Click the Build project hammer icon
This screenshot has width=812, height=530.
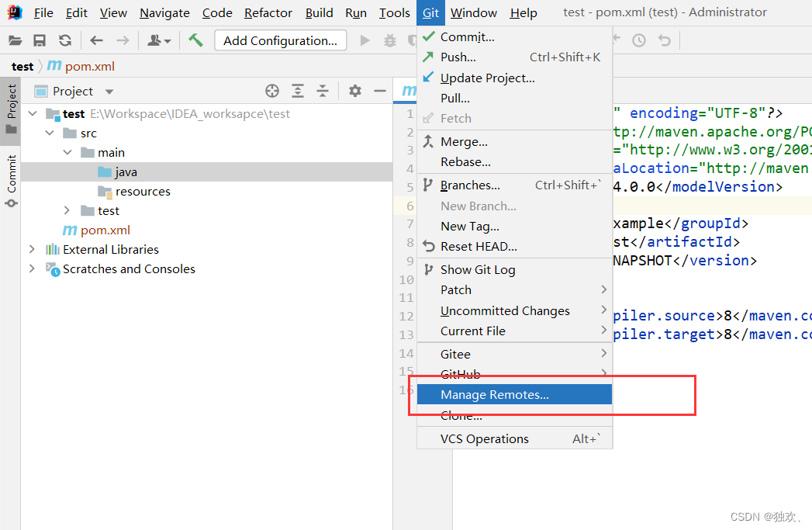[195, 40]
